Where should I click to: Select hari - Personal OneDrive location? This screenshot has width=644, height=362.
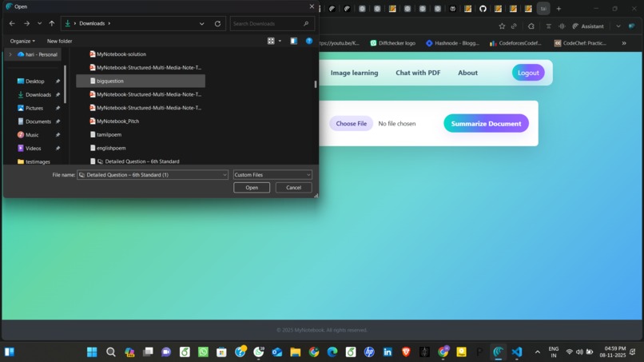pos(38,54)
